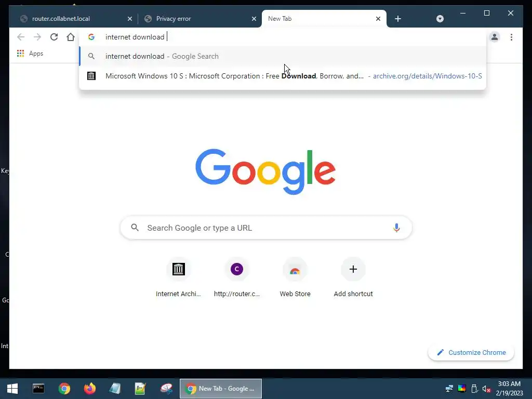The image size is (532, 399).
Task: Start voice search with microphone icon
Action: click(396, 228)
